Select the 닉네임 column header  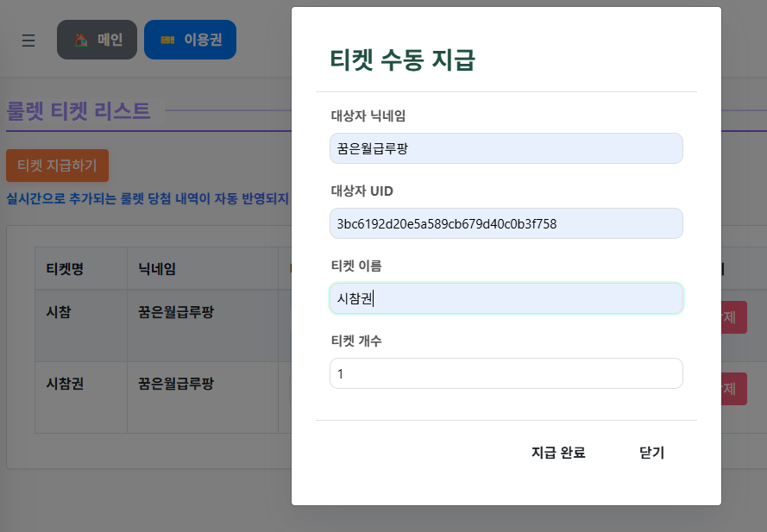(x=203, y=268)
